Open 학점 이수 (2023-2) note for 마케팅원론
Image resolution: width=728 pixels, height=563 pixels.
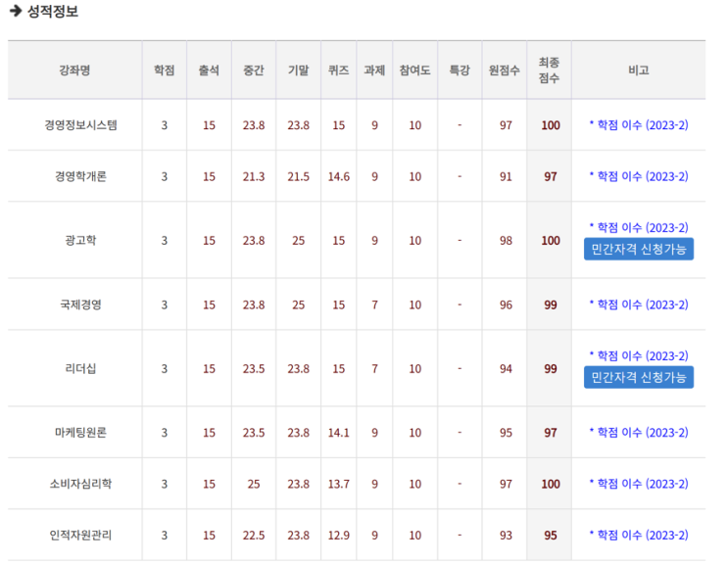coord(639,432)
